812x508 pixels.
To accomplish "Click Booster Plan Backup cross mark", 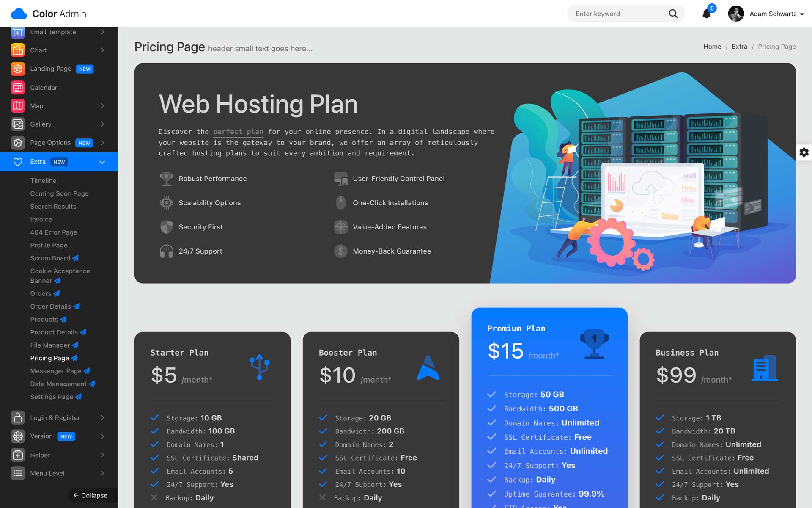I will click(x=322, y=498).
